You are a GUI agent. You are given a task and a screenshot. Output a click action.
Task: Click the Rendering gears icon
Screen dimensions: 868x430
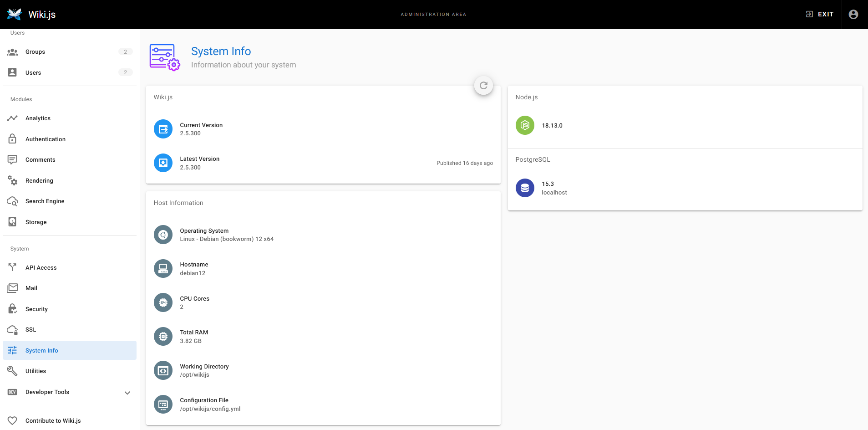(12, 180)
